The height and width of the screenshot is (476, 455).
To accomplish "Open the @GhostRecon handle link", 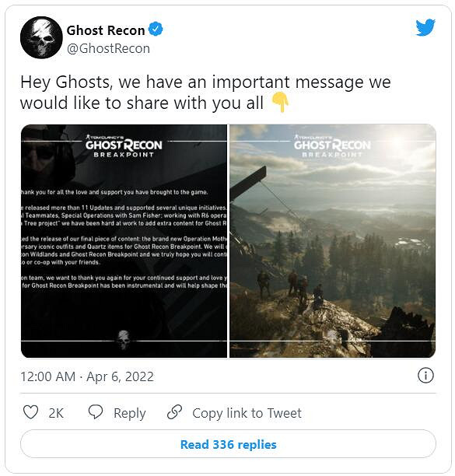I will click(108, 48).
